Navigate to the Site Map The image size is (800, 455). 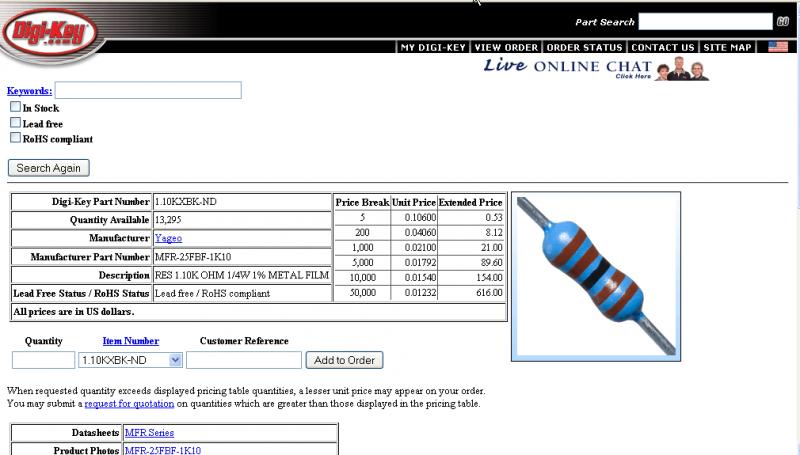coord(727,47)
